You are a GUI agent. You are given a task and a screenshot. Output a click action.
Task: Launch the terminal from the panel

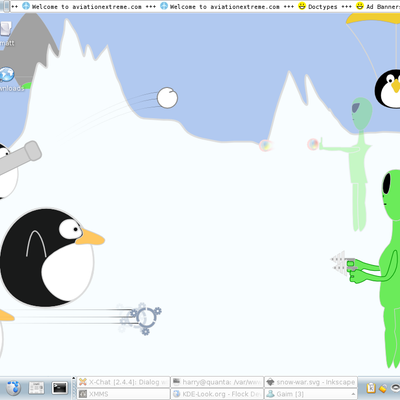pyautogui.click(x=60, y=388)
